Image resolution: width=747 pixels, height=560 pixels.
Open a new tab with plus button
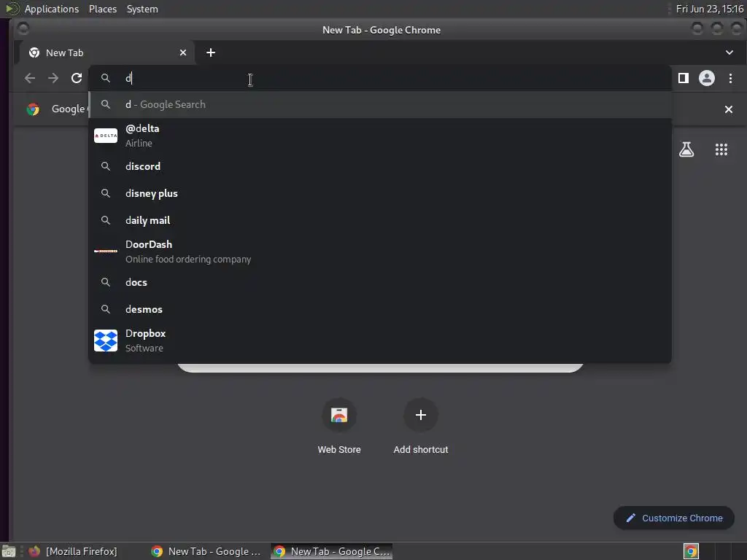(211, 52)
